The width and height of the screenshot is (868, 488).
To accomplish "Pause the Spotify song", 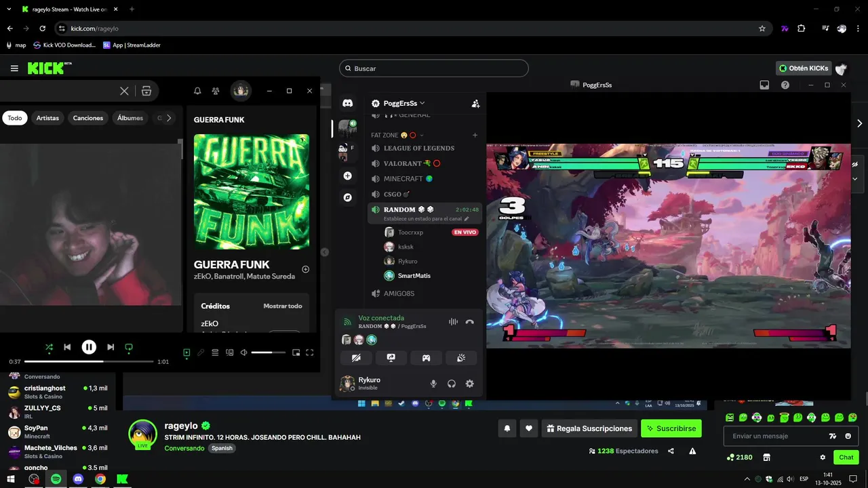I will point(89,347).
